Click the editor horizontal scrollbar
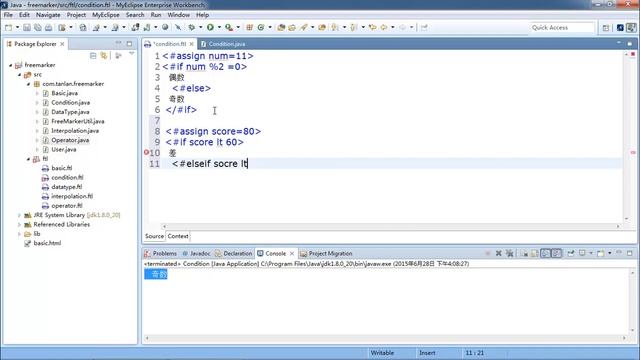 point(391,226)
